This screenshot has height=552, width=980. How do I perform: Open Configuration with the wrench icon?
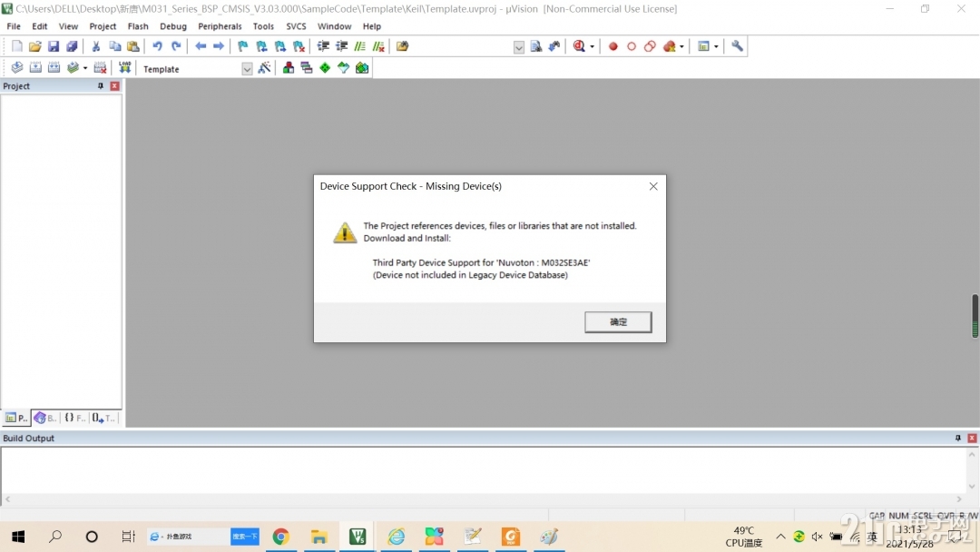[x=738, y=46]
